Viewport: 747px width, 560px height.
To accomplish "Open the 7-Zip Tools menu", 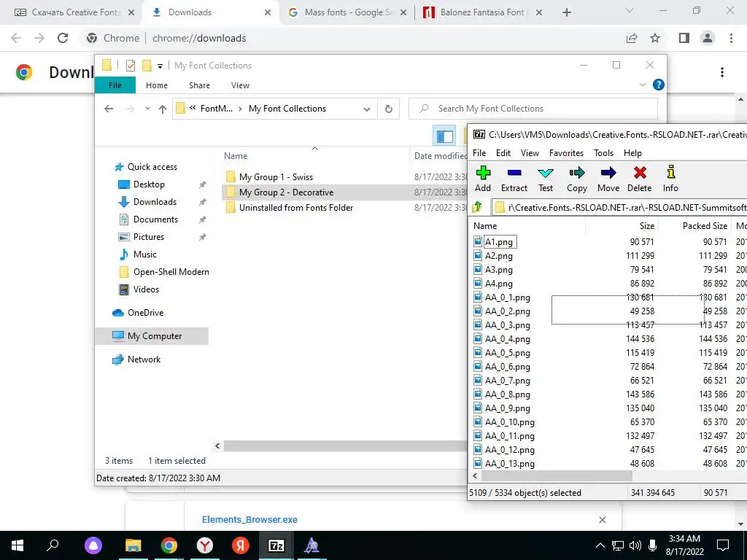I will click(x=603, y=153).
